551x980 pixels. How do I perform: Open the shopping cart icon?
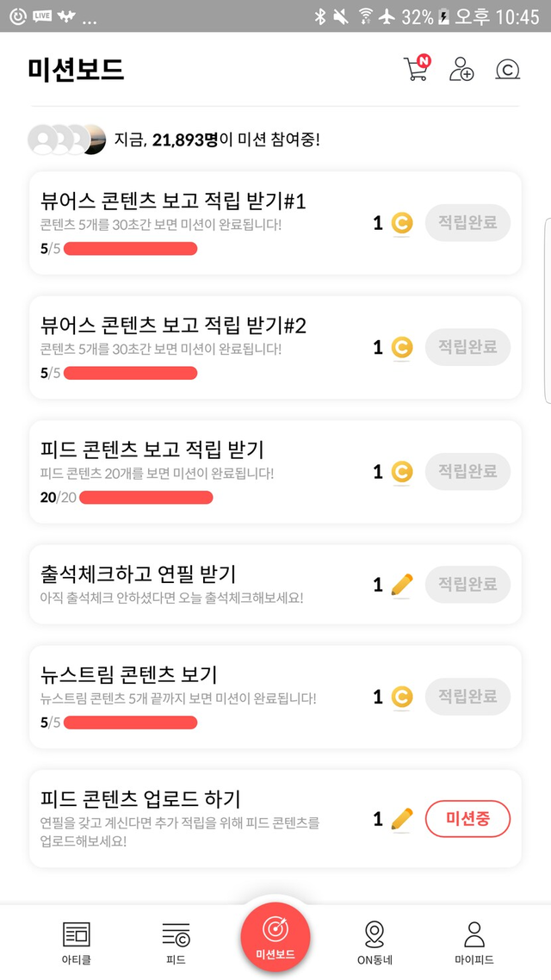(x=416, y=69)
